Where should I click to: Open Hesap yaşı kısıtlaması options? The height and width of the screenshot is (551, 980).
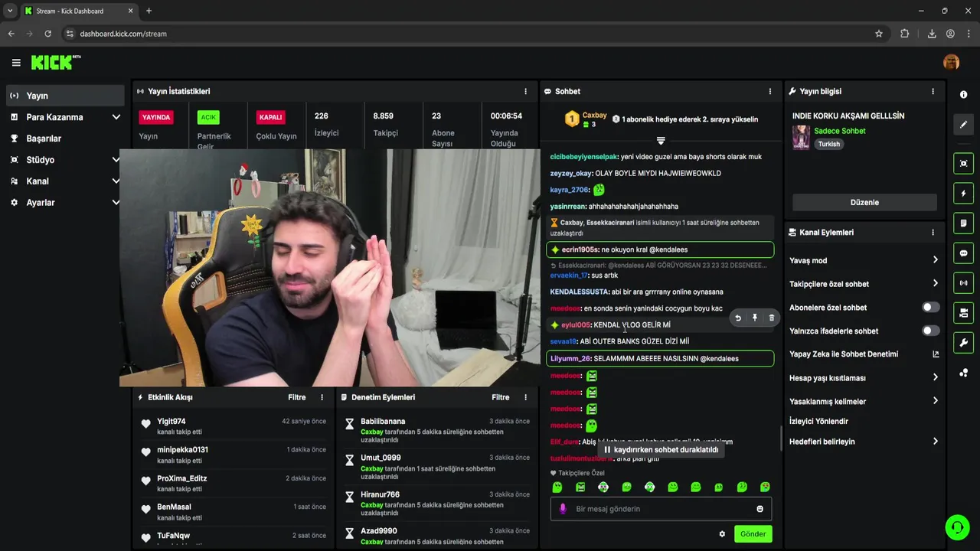click(864, 378)
